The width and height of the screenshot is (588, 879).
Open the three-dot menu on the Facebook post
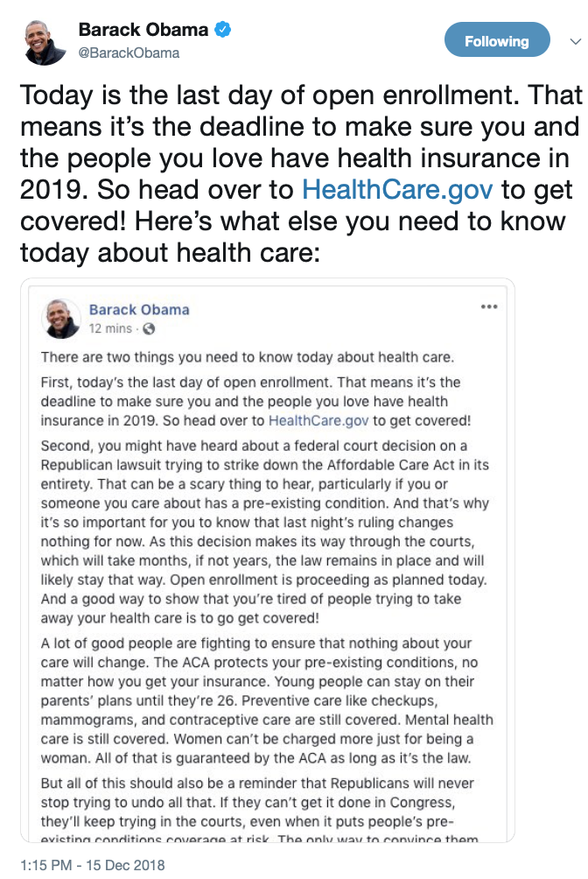tap(489, 307)
